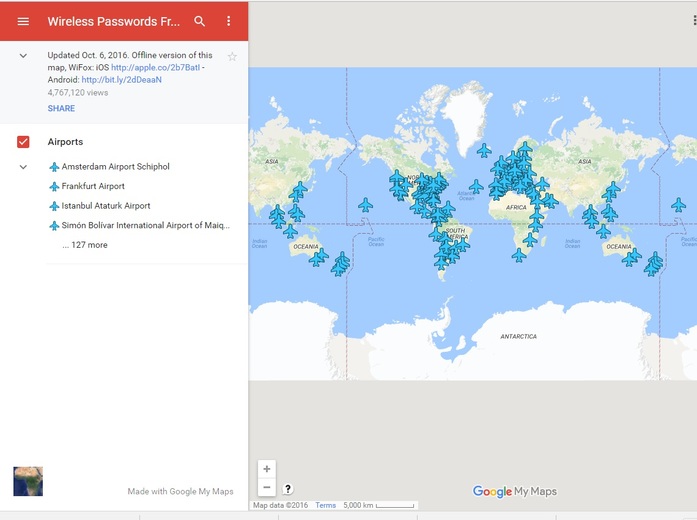Viewport: 697px width, 520px height.
Task: Uncheck the Airports layer checkbox
Action: (x=23, y=142)
